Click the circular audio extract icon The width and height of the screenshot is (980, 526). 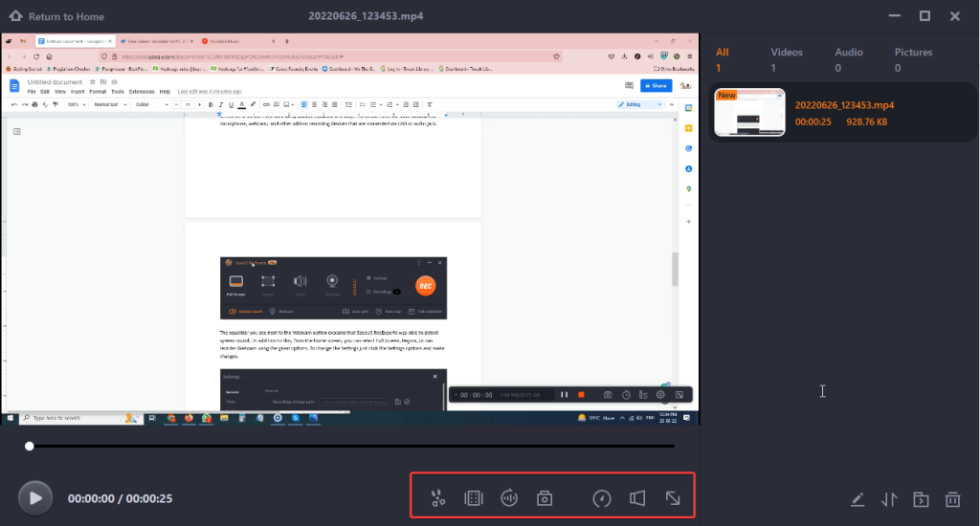(509, 497)
